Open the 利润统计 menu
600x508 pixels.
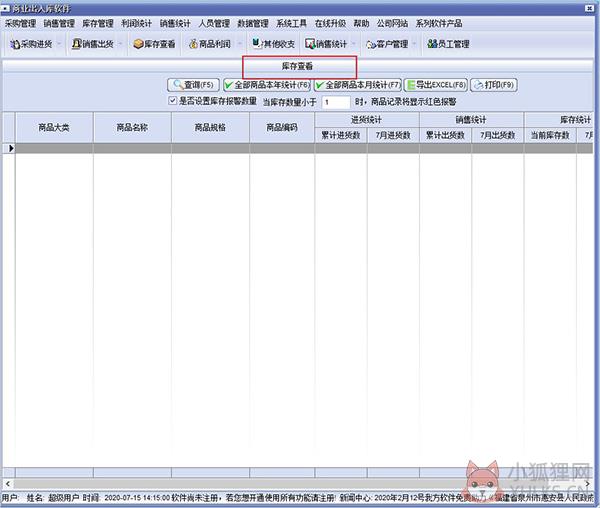pos(137,23)
